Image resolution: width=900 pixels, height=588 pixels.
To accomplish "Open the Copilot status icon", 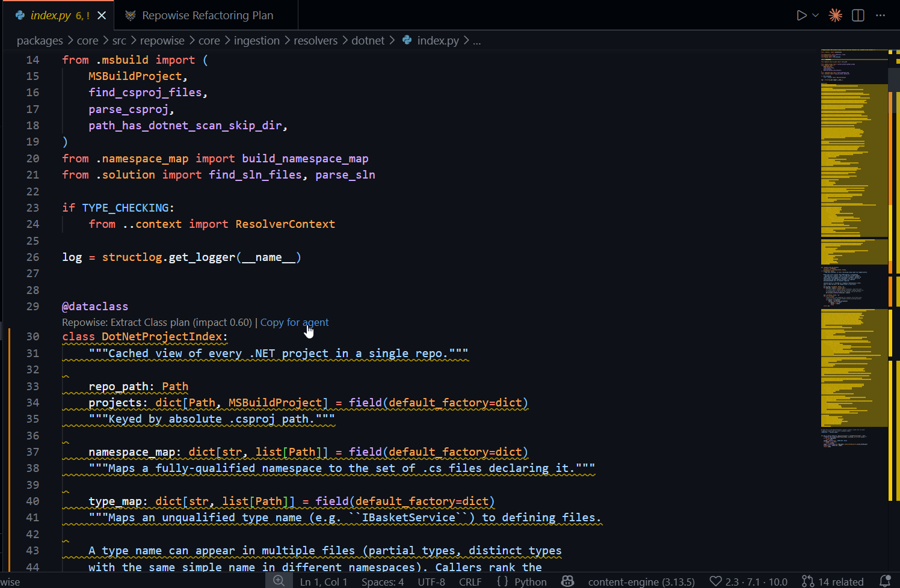I will (x=567, y=581).
